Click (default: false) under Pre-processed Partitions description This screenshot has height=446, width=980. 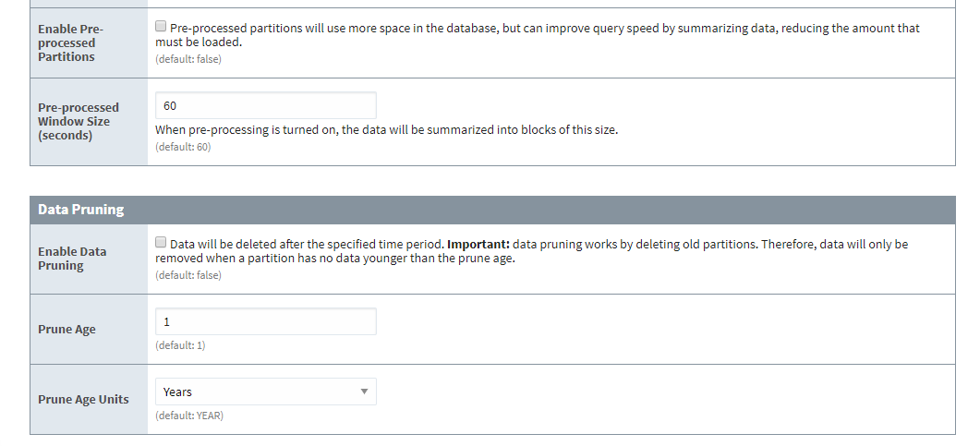tap(188, 59)
